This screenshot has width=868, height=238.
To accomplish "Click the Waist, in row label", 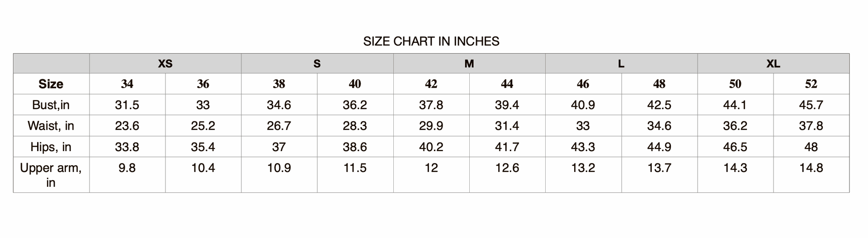I will click(x=51, y=125).
